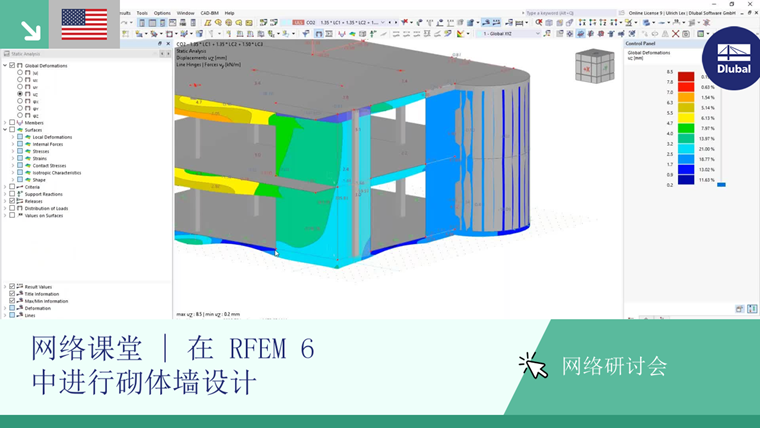Click the navigation cube in the viewport
This screenshot has height=428, width=760.
click(594, 66)
